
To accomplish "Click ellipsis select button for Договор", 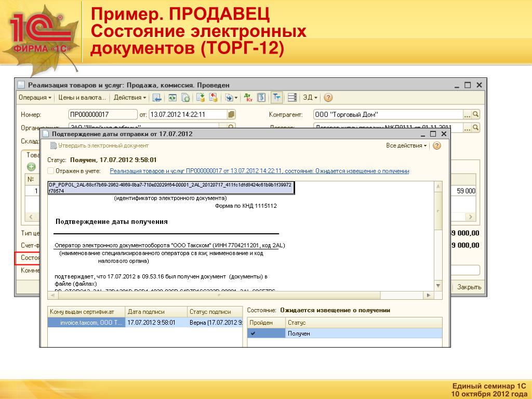I will coord(467,128).
